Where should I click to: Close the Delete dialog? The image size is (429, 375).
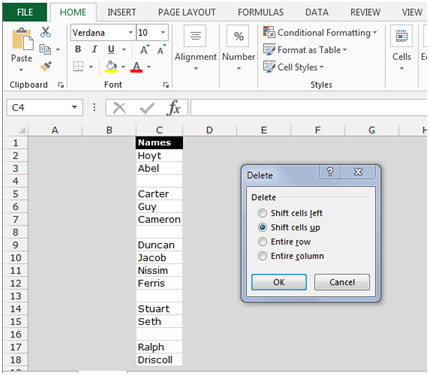click(x=358, y=172)
